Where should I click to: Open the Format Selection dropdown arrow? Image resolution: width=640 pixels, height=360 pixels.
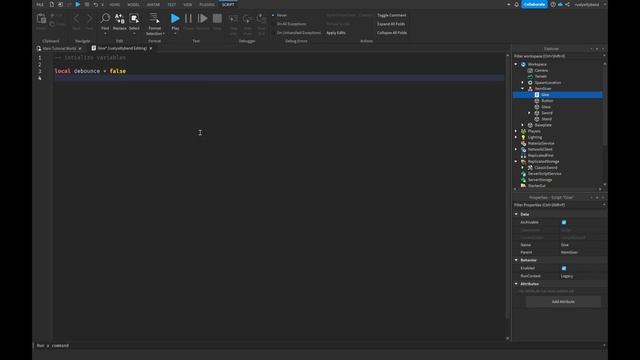pyautogui.click(x=164, y=33)
